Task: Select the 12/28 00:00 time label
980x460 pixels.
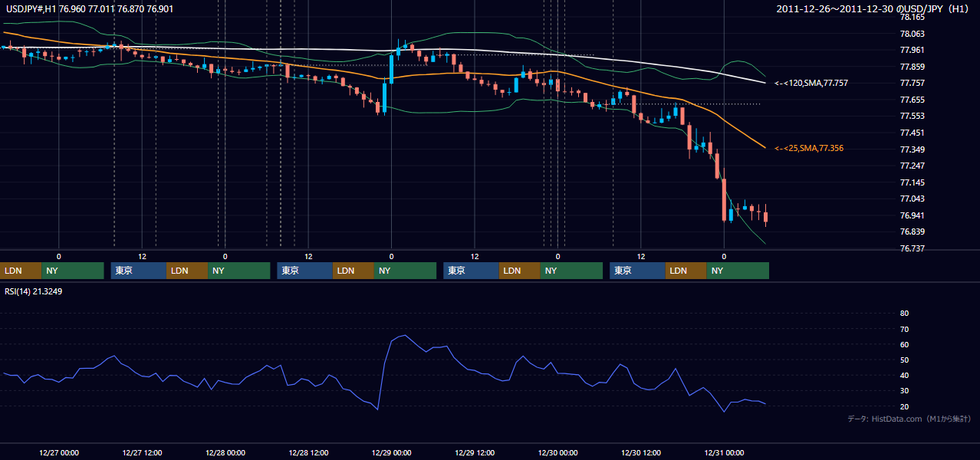Action: click(x=225, y=453)
